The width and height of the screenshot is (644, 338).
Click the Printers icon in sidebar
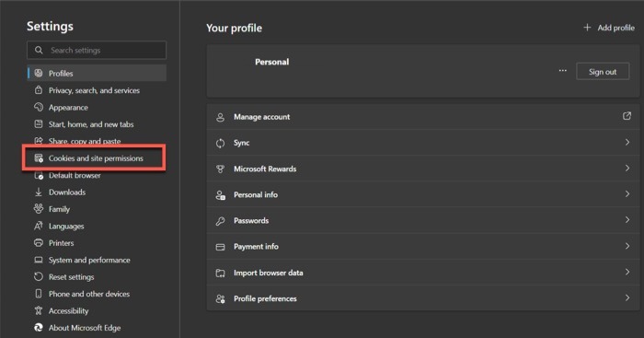(39, 242)
